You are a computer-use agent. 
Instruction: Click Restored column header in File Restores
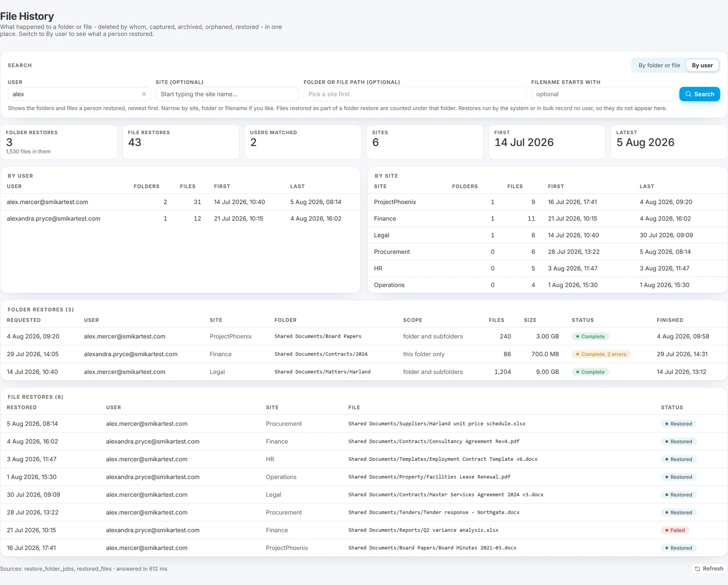click(x=22, y=408)
